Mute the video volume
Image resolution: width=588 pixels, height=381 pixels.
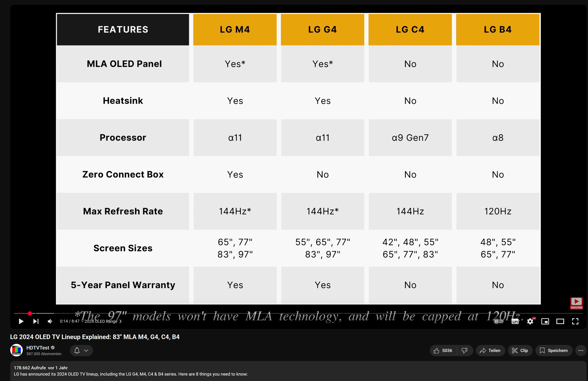(50, 321)
